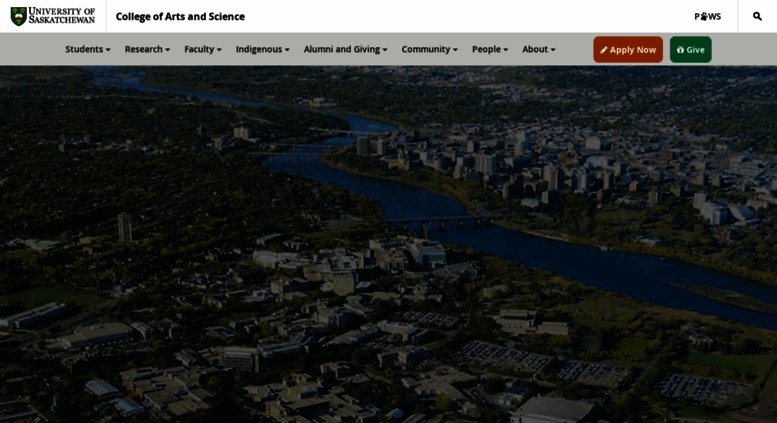Expand the Community dropdown menu
The image size is (777, 423).
click(x=430, y=49)
